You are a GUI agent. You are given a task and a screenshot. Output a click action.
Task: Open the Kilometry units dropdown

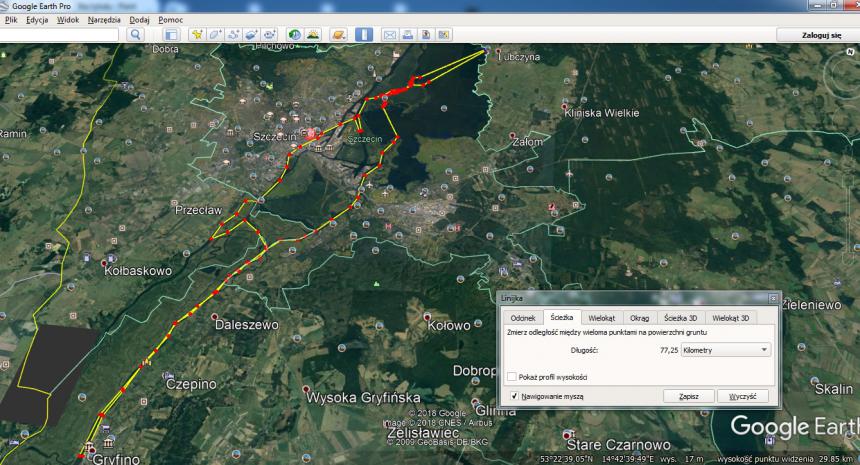(x=725, y=350)
